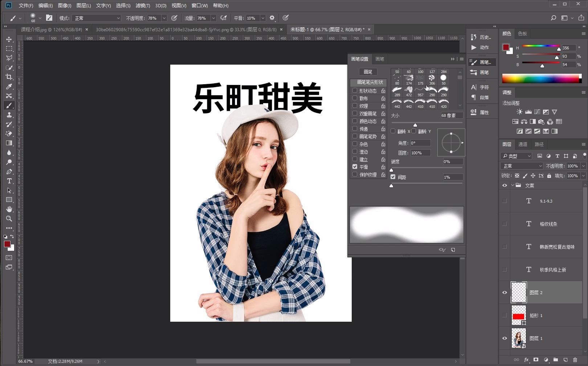
Task: Click the color spectrum ramp
Action: (x=542, y=78)
